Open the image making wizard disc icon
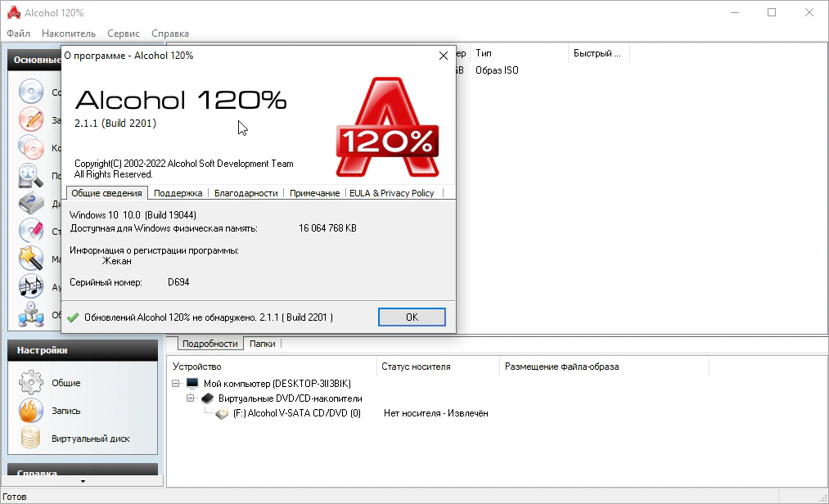 pos(31,92)
